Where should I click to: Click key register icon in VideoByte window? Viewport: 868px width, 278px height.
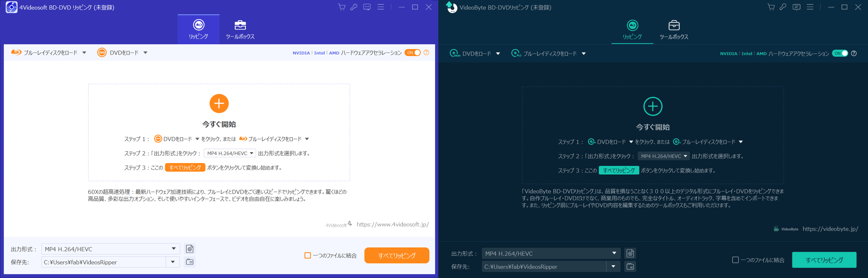tap(783, 7)
